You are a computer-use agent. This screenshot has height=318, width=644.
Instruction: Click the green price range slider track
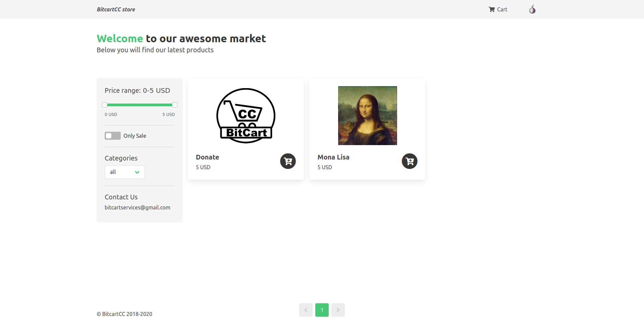140,105
